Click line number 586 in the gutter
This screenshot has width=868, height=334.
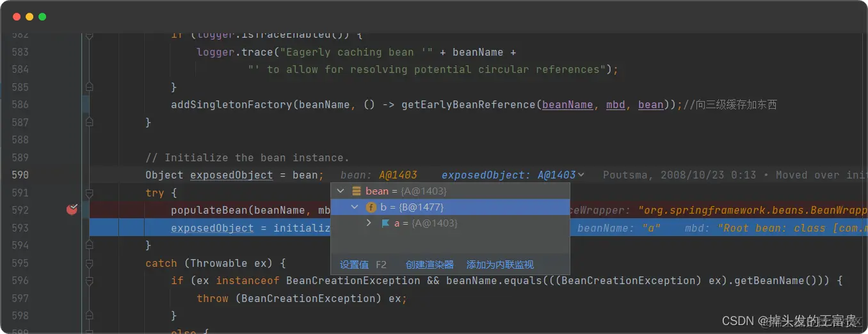(20, 104)
